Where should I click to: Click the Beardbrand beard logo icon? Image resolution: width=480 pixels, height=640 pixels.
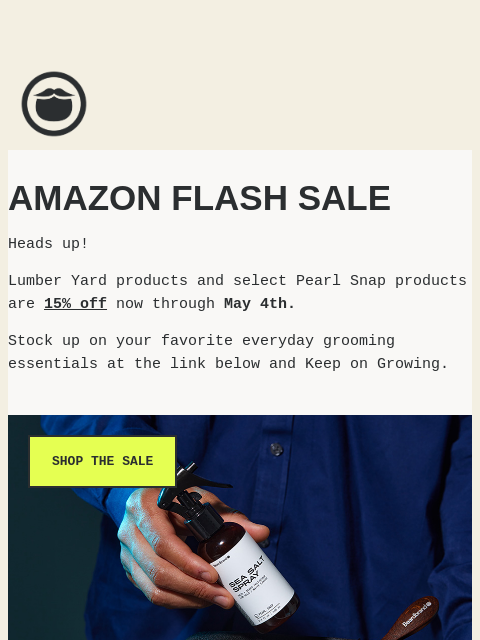click(x=54, y=104)
